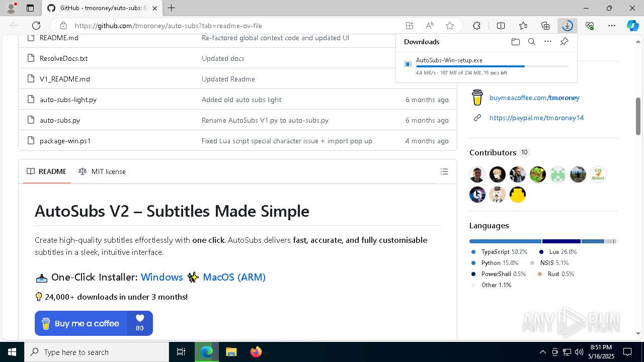Refresh the current page
This screenshot has height=362, width=644.
(x=36, y=26)
